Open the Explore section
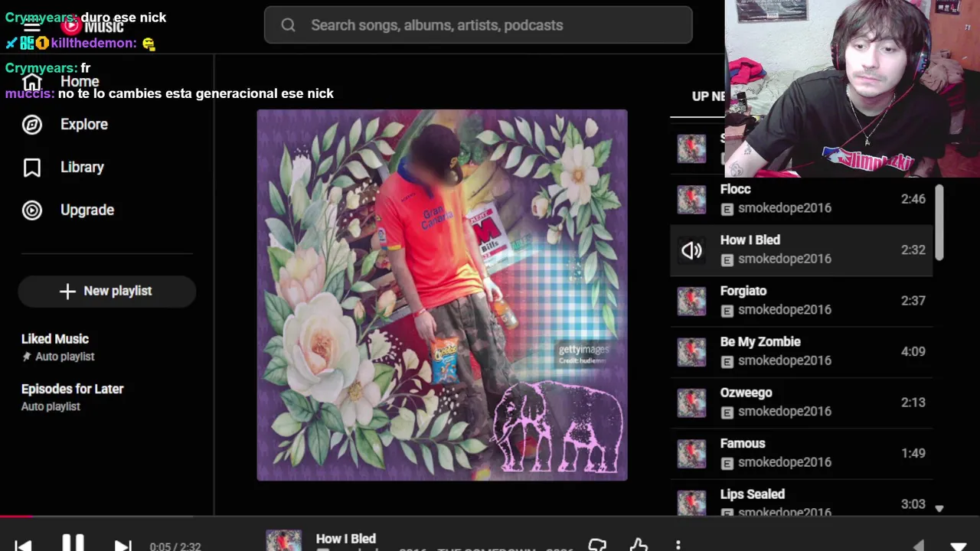The height and width of the screenshot is (551, 980). pyautogui.click(x=84, y=124)
